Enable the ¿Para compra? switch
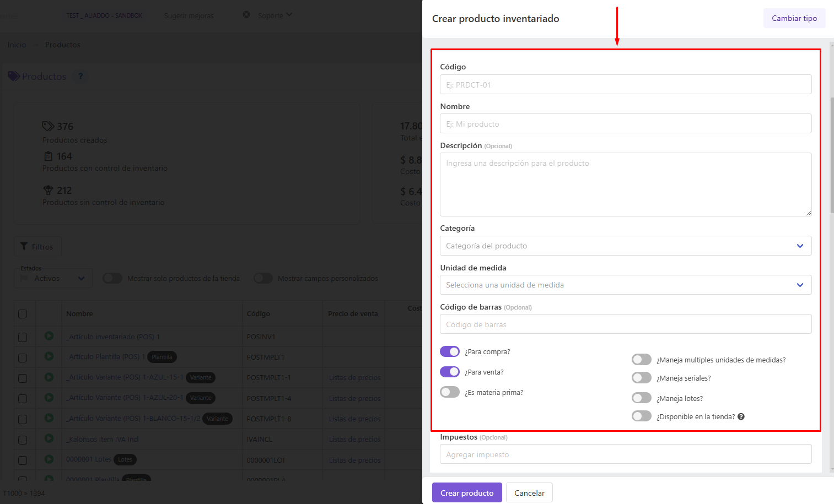This screenshot has width=834, height=504. 450,351
